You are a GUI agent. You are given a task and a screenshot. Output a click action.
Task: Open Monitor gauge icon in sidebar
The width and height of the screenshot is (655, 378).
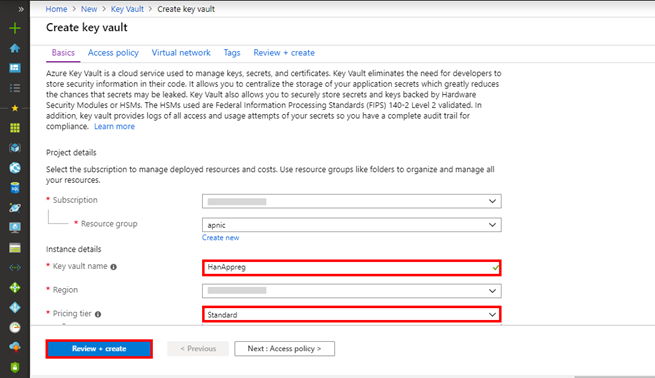tap(15, 327)
